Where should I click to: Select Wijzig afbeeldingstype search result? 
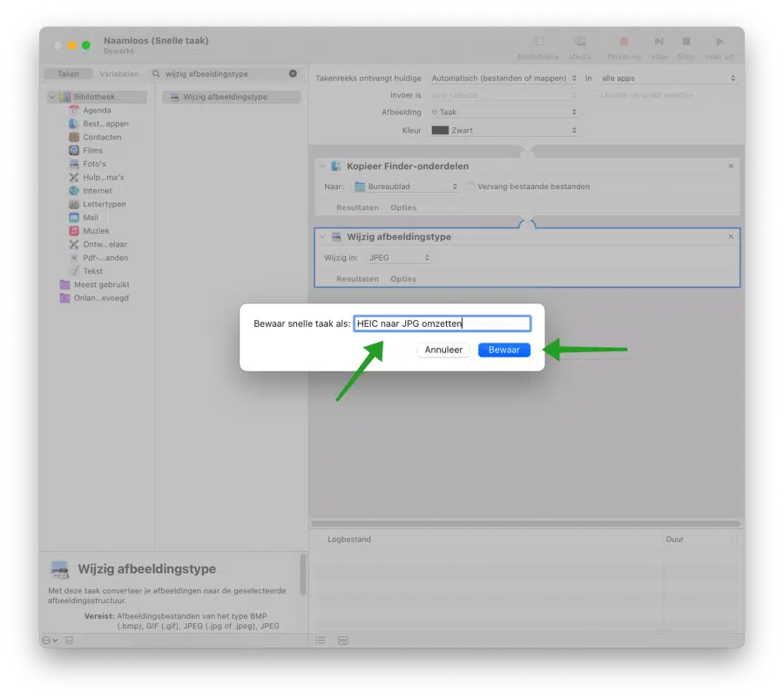point(232,97)
